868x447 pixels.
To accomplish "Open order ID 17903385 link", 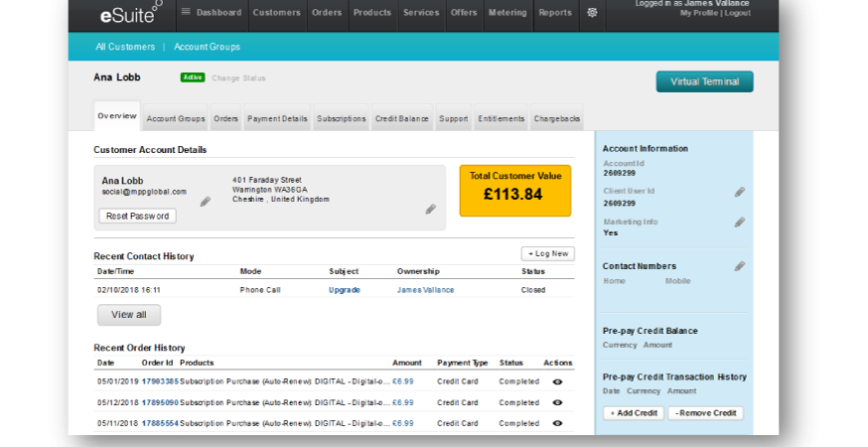I will pyautogui.click(x=160, y=380).
